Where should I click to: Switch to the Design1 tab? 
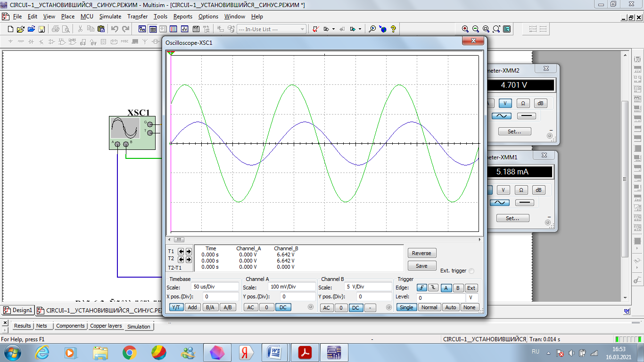[18, 310]
